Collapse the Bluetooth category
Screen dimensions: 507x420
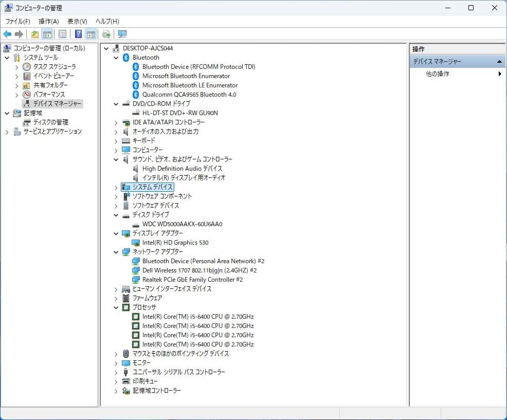tap(115, 57)
